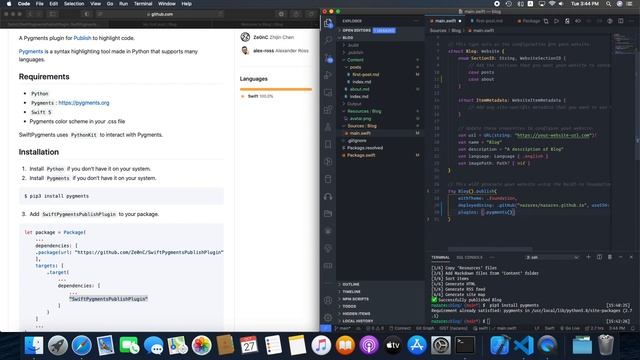Open Finder from the Dock
Image resolution: width=640 pixels, height=360 pixels.
tap(33, 345)
